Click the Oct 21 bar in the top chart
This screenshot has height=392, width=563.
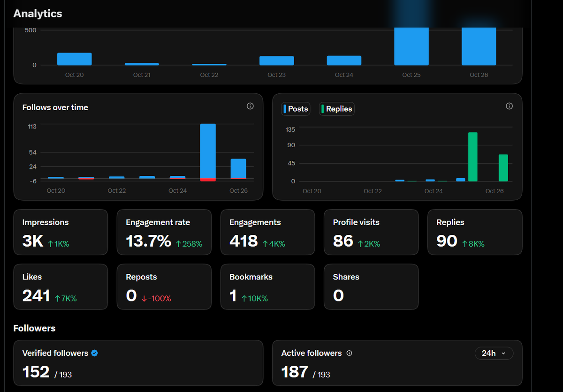point(142,64)
